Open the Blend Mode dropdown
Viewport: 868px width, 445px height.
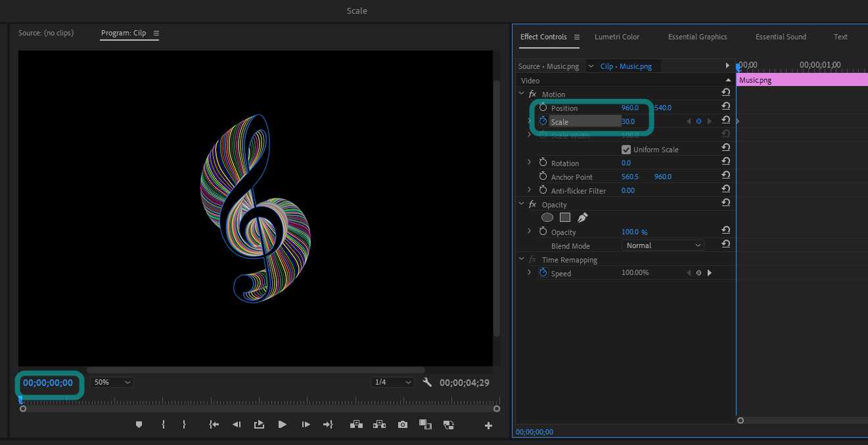click(x=662, y=245)
